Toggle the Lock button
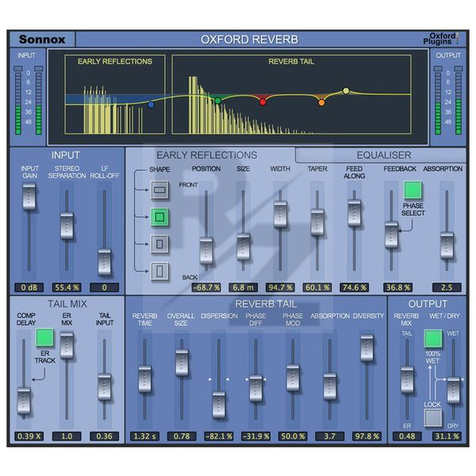The image size is (476, 476). (x=433, y=418)
